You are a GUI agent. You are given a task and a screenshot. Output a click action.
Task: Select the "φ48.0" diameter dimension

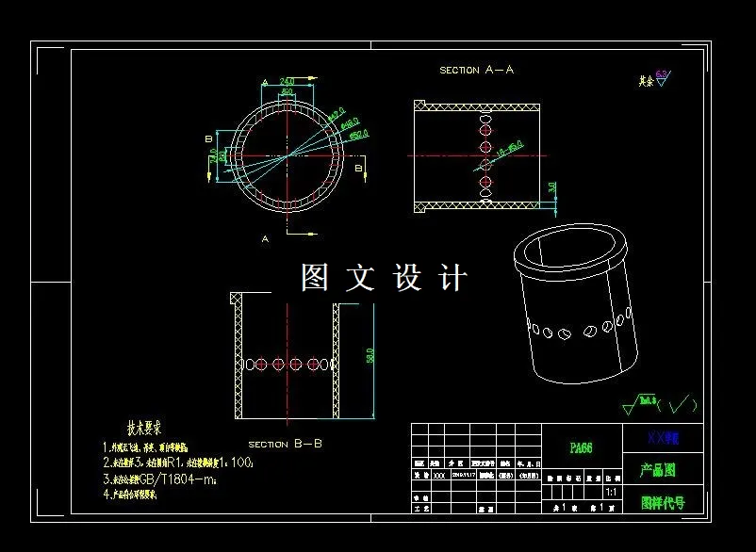pyautogui.click(x=350, y=123)
